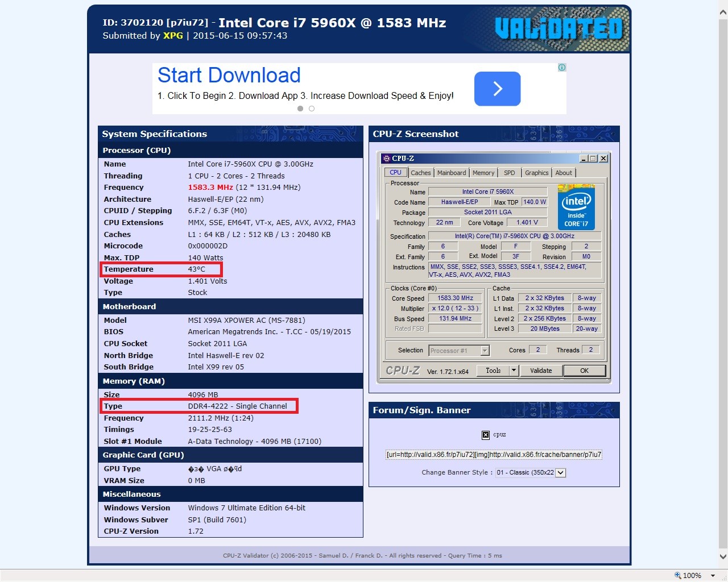728x582 pixels.
Task: Click the 2111.2 MHz memory frequency value
Action: pyautogui.click(x=221, y=418)
